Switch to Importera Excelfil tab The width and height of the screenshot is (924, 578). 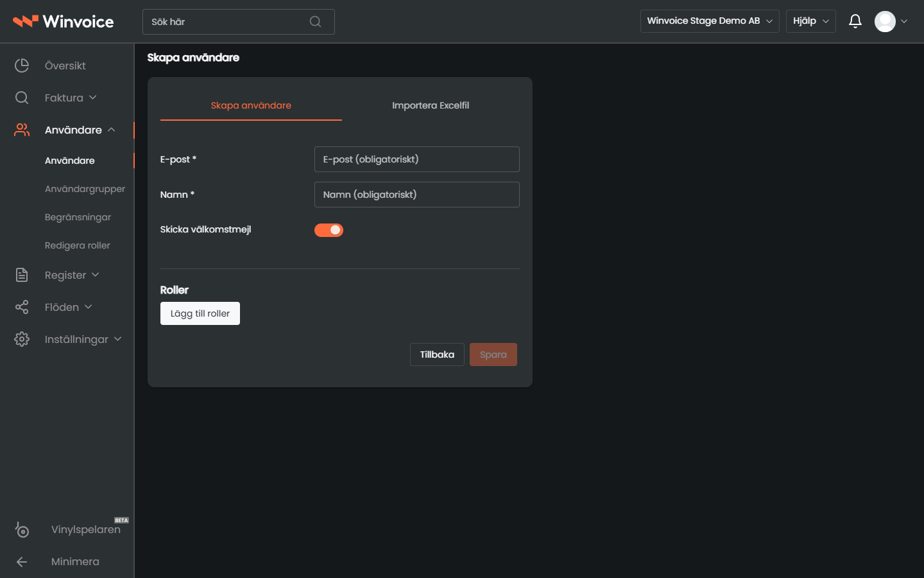pyautogui.click(x=431, y=105)
